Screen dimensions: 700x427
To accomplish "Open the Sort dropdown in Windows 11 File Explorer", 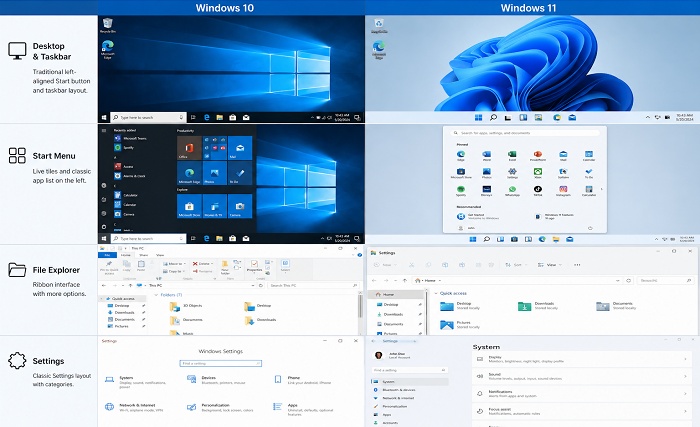I will [516, 265].
